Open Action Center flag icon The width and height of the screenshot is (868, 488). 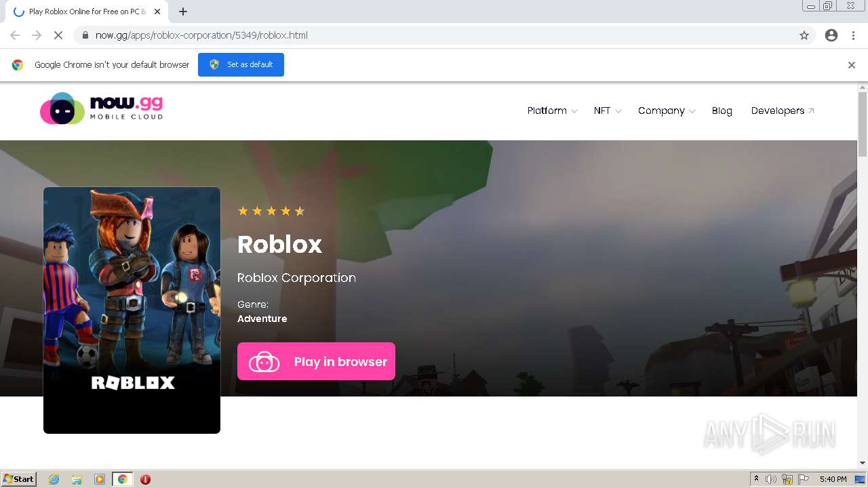coord(804,479)
